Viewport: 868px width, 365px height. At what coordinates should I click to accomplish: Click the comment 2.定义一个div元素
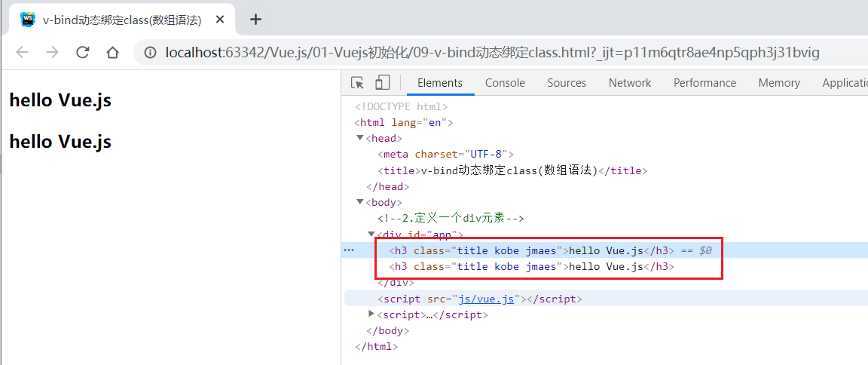(451, 218)
